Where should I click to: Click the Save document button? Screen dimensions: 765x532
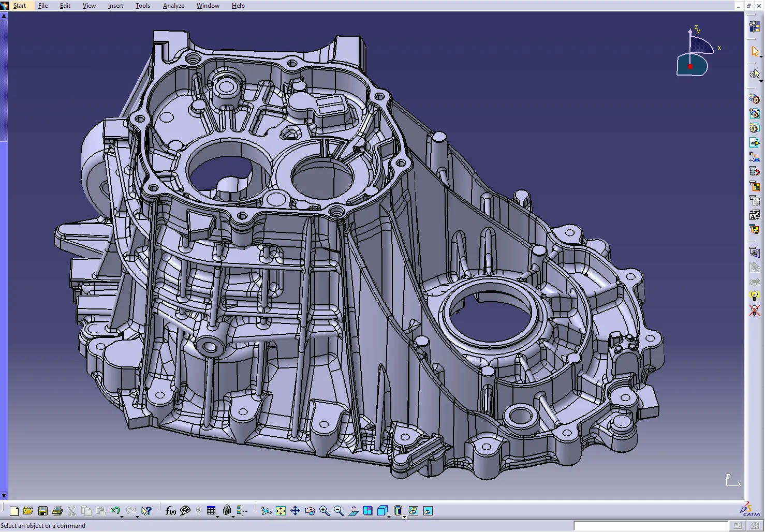coord(43,510)
